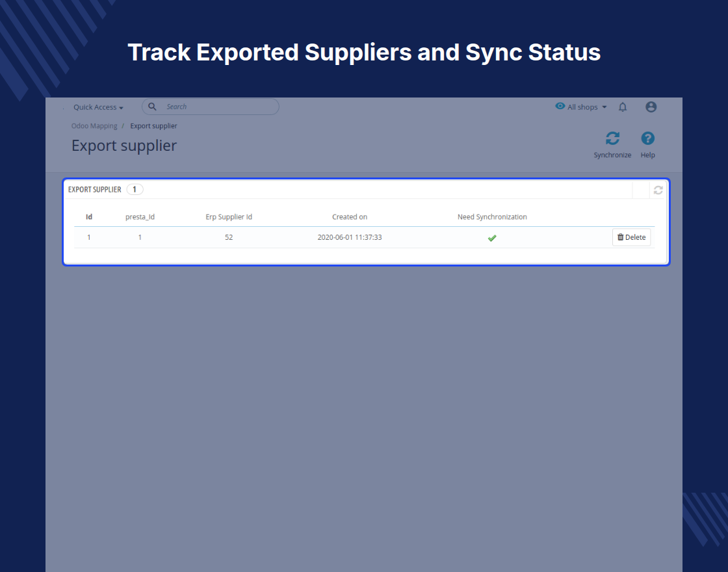728x572 pixels.
Task: Click the Synchronize refresh icon
Action: point(612,138)
